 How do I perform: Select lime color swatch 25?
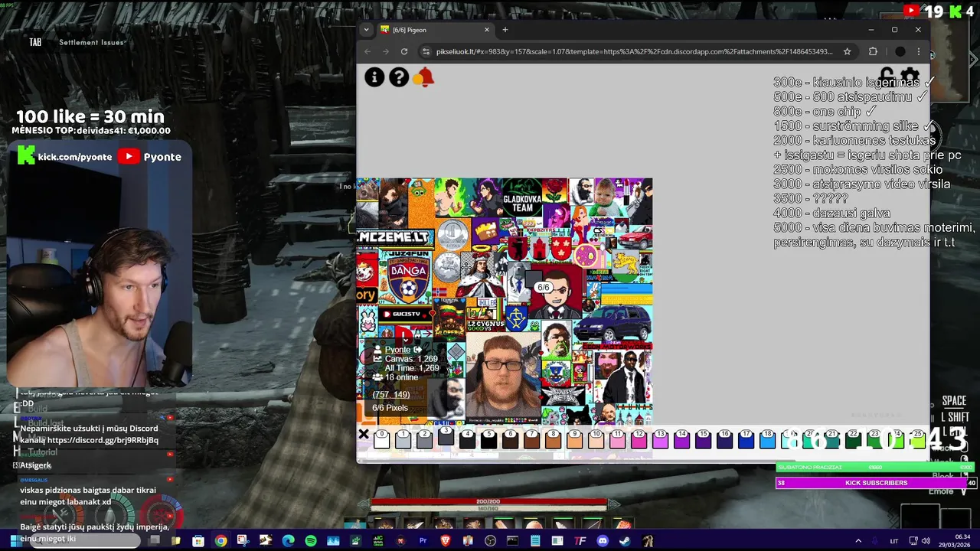(x=917, y=439)
